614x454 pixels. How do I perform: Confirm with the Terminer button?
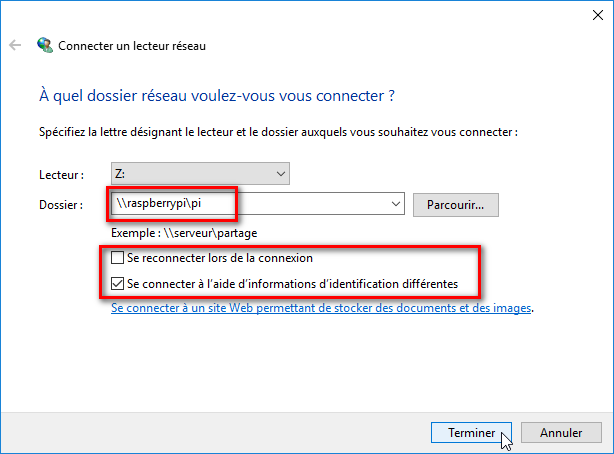click(x=471, y=432)
